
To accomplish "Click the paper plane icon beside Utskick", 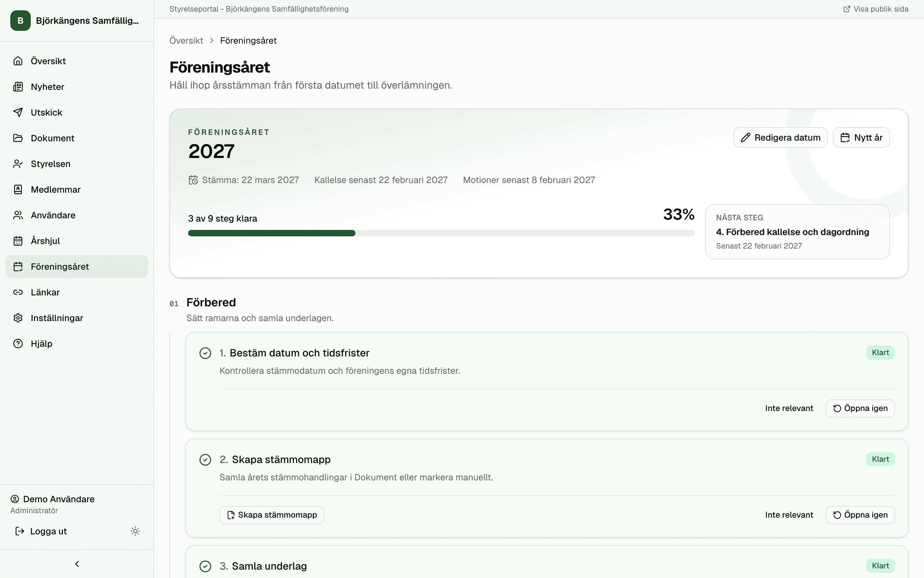I will click(18, 112).
